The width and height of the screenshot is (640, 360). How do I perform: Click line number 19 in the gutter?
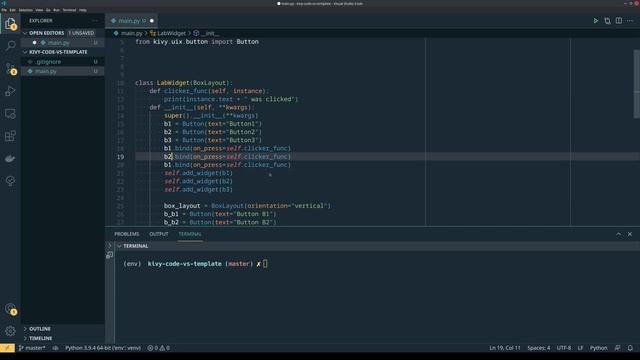tap(120, 157)
